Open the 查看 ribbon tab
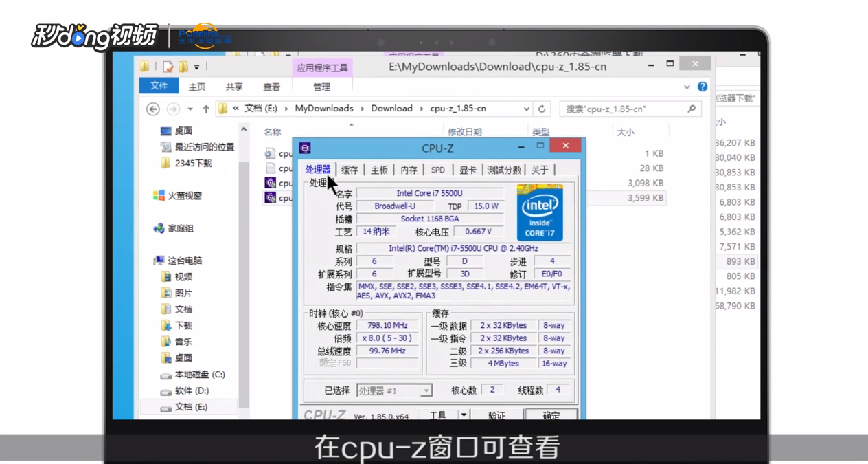 [x=271, y=87]
